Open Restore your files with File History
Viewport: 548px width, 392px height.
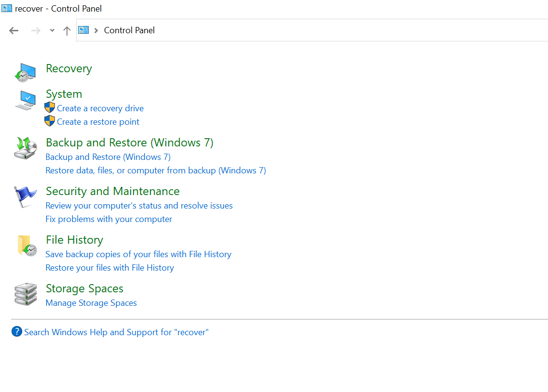pyautogui.click(x=109, y=268)
